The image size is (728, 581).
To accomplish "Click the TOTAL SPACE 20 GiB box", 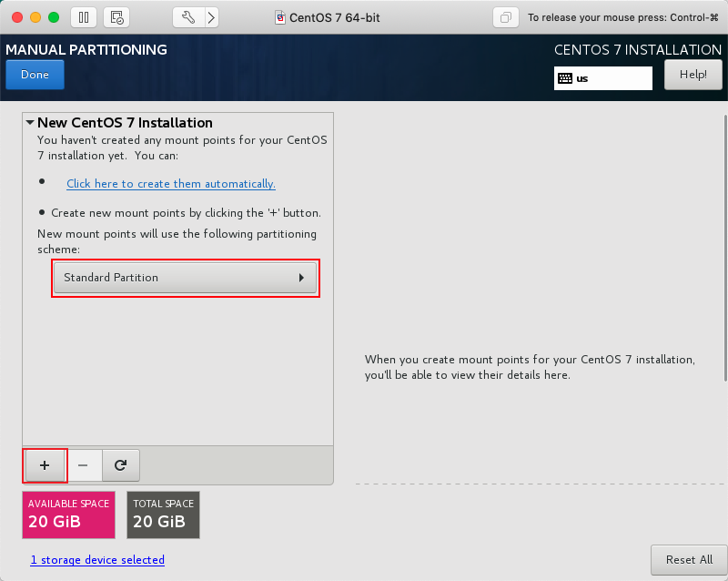I will click(164, 515).
